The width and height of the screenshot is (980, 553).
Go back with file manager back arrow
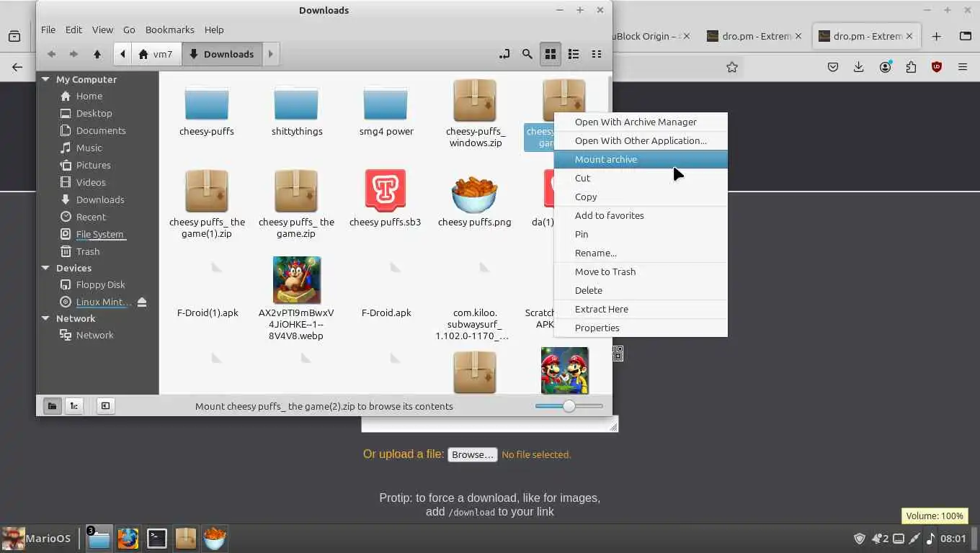click(x=51, y=54)
